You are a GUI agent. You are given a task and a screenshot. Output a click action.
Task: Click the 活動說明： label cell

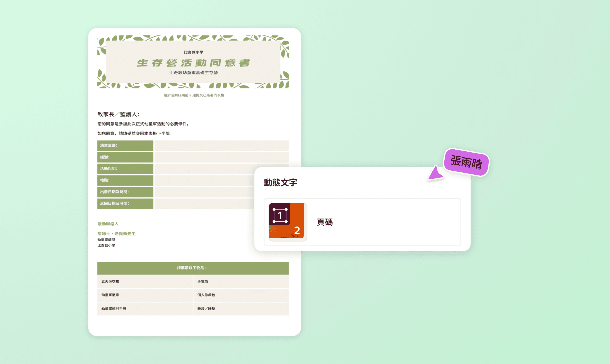click(125, 169)
